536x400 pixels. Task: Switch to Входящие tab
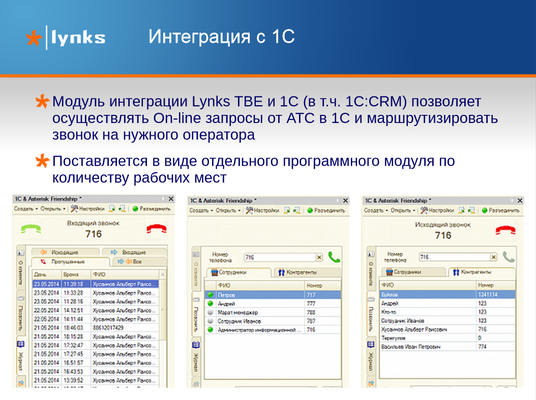tap(134, 252)
